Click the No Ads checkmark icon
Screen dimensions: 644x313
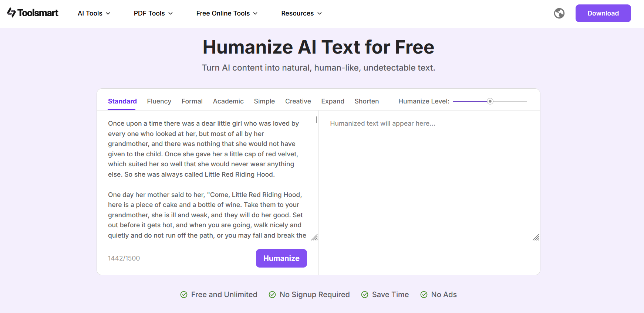click(424, 295)
